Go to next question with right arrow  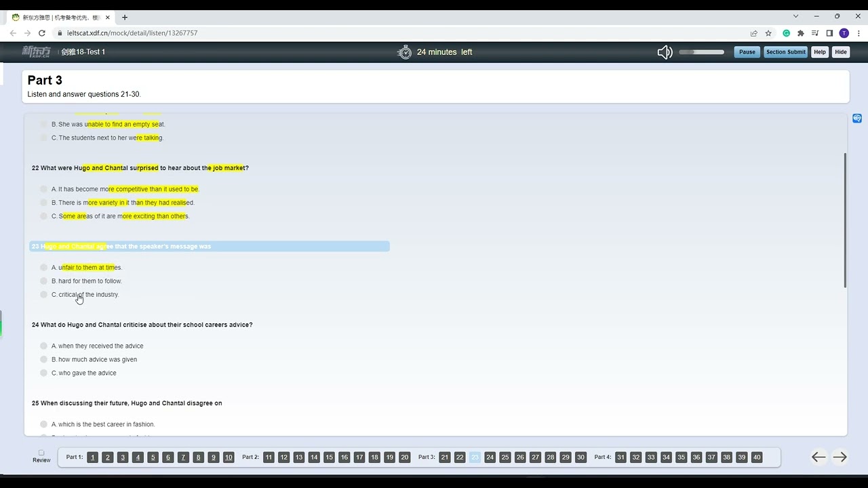point(840,457)
